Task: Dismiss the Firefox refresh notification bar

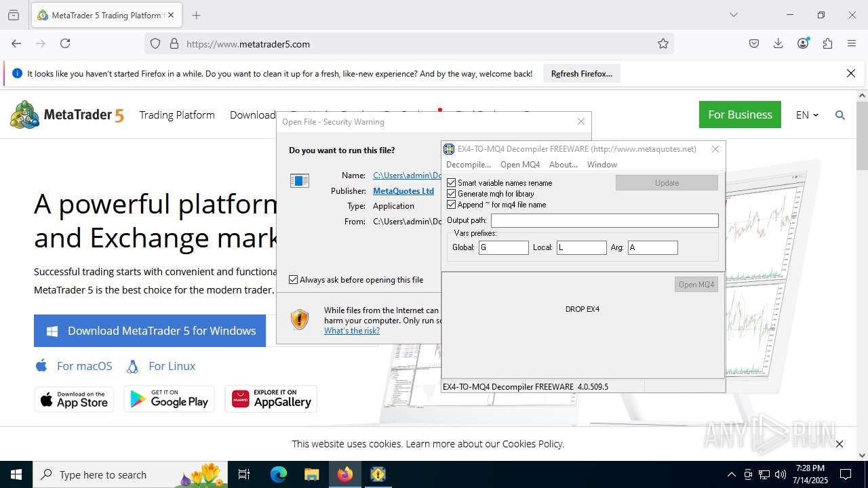Action: 851,73
